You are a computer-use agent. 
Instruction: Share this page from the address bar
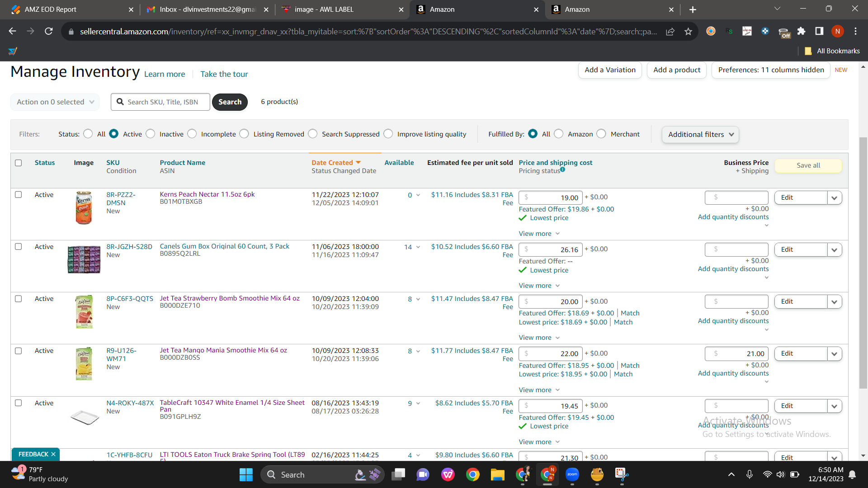(x=670, y=31)
